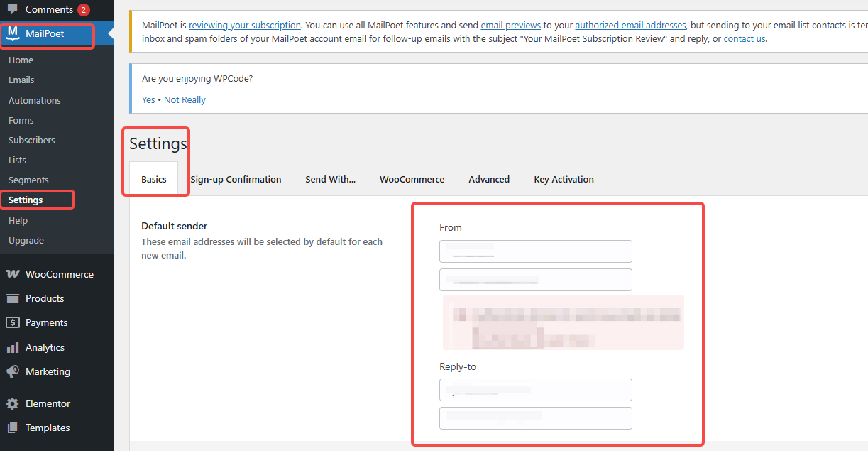Navigate to Automations in MailPoet menu
Screen dimensions: 868x451
(x=34, y=100)
